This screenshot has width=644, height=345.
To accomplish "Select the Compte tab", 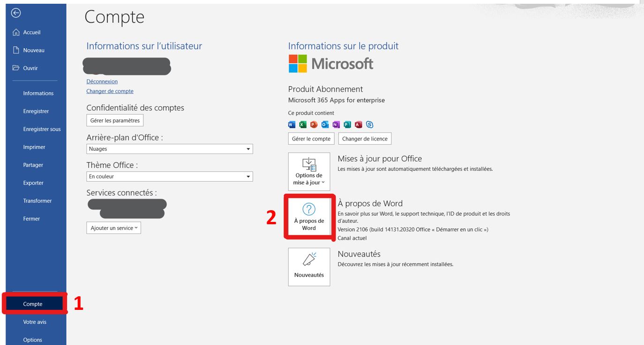I will click(x=36, y=304).
